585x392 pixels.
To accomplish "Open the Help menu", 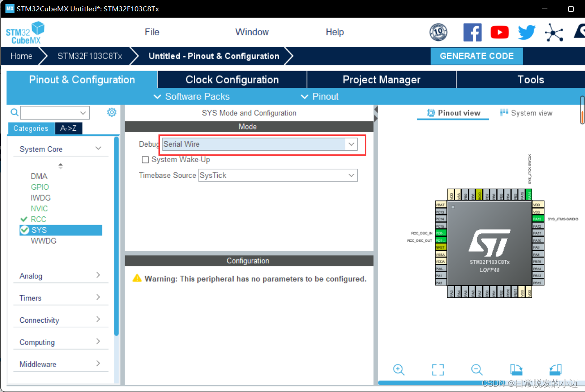I will tap(335, 32).
